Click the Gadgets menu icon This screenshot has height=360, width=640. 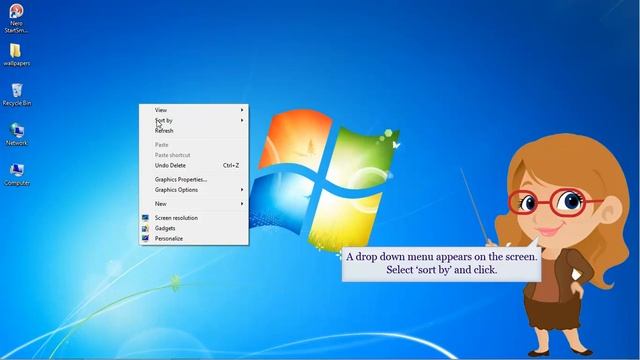pyautogui.click(x=145, y=228)
